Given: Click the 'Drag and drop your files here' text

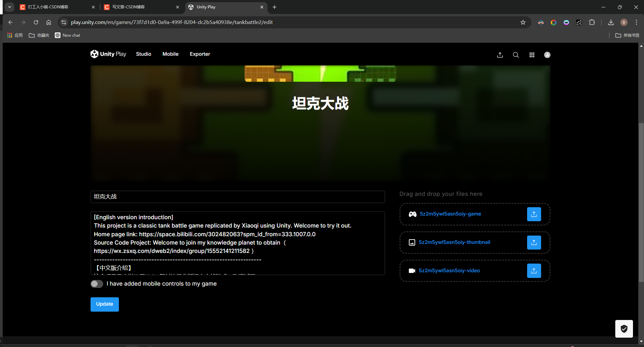Looking at the screenshot, I should tap(441, 194).
